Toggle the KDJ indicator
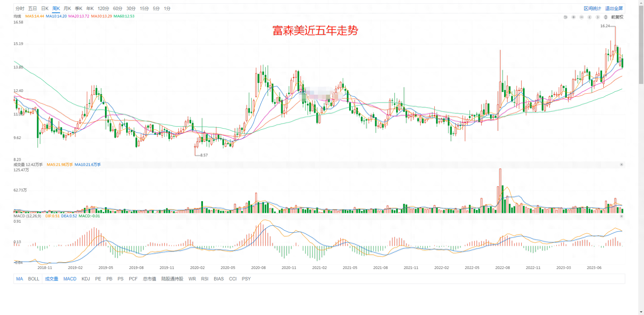 [86, 279]
